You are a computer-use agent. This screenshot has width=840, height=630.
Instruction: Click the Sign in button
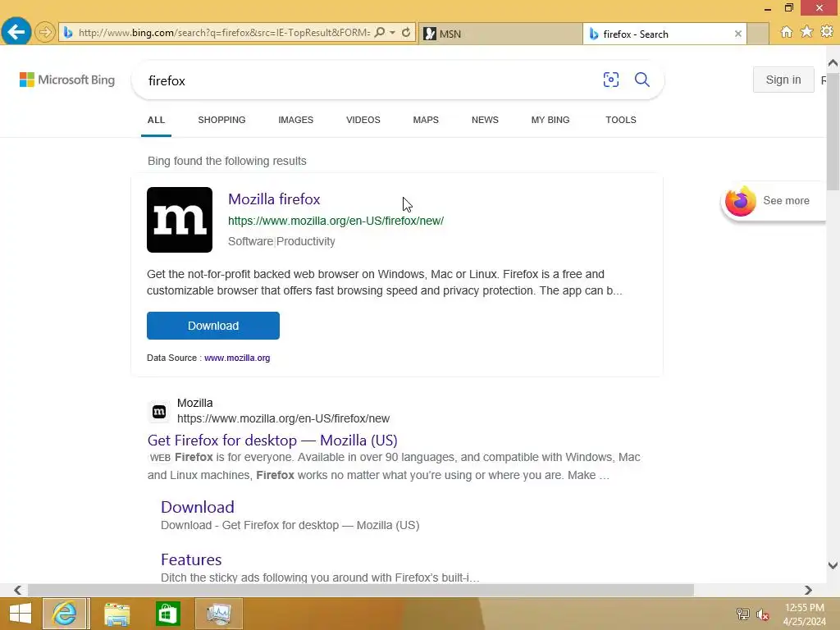pyautogui.click(x=783, y=80)
